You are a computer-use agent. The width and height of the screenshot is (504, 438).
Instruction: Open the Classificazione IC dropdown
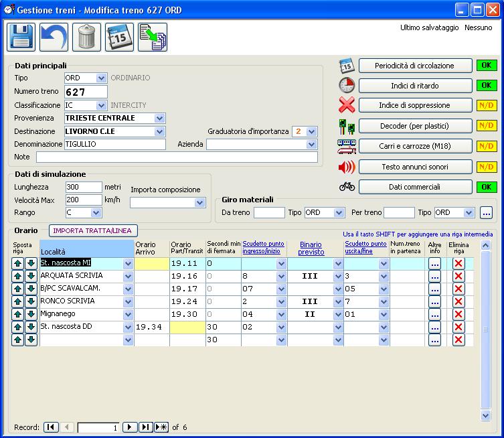click(x=102, y=105)
